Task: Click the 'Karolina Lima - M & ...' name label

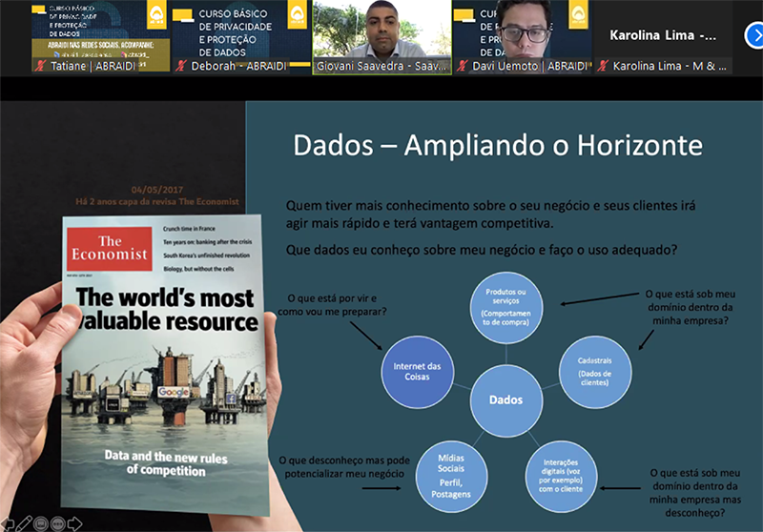Action: 670,66
